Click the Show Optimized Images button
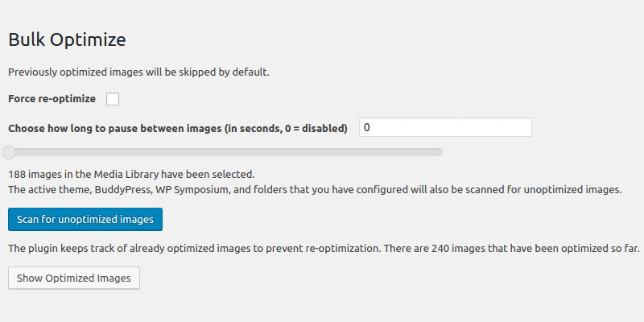Viewport: 644px width, 322px height. [74, 279]
